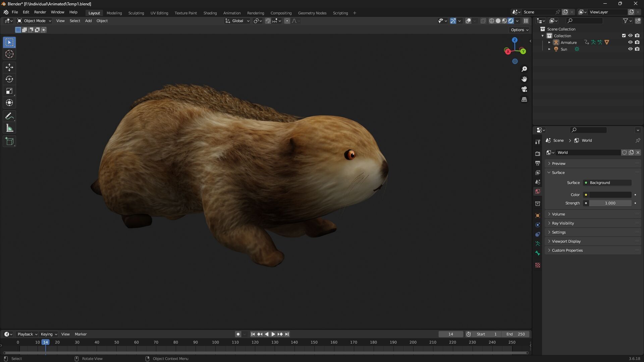Open Physics properties tab
644x362 pixels.
point(538,225)
